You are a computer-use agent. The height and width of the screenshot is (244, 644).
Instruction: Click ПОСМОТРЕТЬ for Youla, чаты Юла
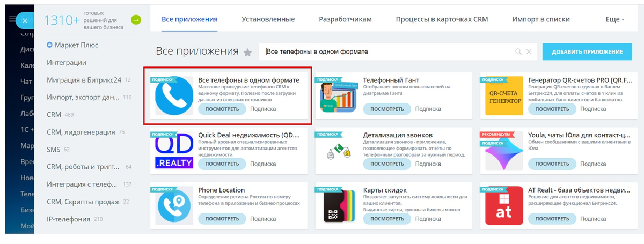pyautogui.click(x=552, y=164)
